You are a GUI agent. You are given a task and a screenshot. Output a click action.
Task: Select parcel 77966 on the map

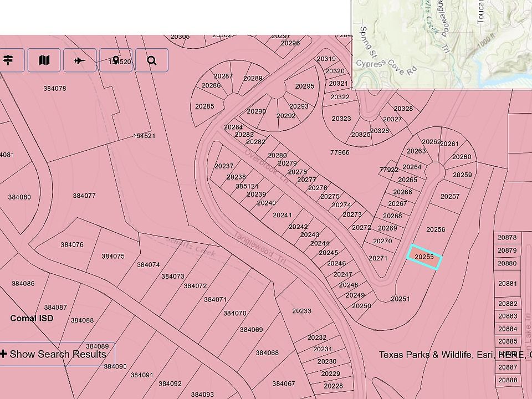tap(340, 152)
